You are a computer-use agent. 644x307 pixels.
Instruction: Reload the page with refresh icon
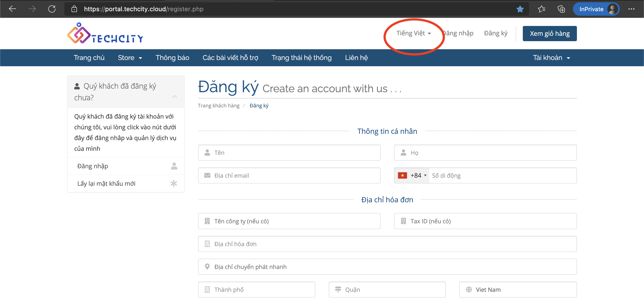[x=52, y=9]
